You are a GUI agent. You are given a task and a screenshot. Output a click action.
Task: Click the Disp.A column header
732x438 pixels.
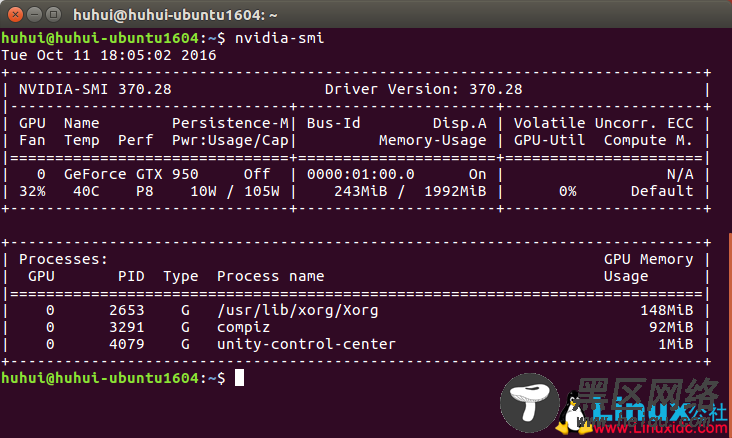click(x=459, y=123)
